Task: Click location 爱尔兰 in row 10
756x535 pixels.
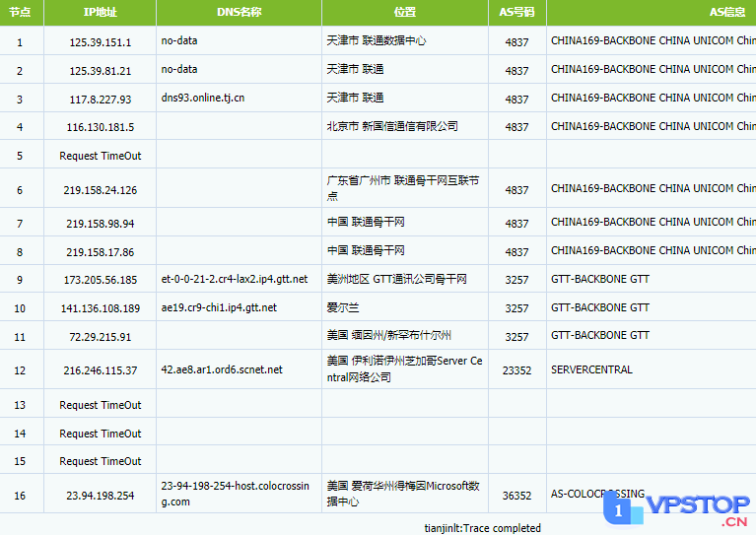Action: [343, 307]
